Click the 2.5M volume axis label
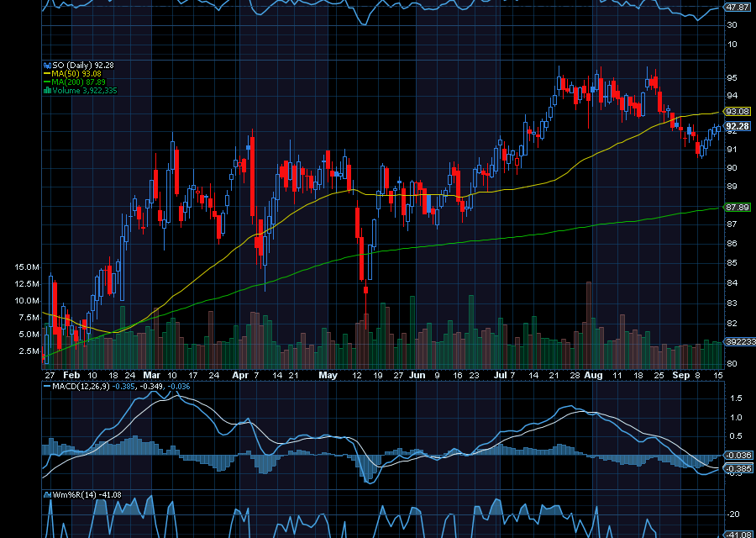 (x=29, y=351)
